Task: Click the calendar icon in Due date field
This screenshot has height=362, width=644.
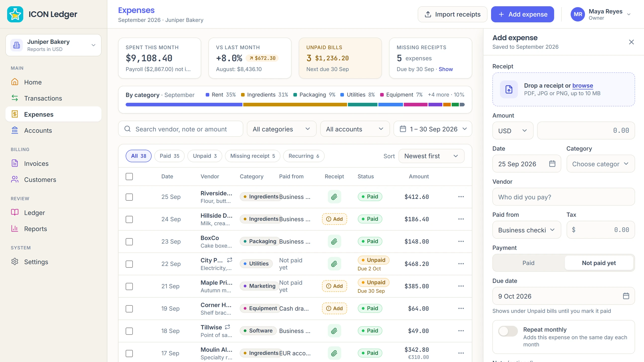Action: (x=626, y=296)
